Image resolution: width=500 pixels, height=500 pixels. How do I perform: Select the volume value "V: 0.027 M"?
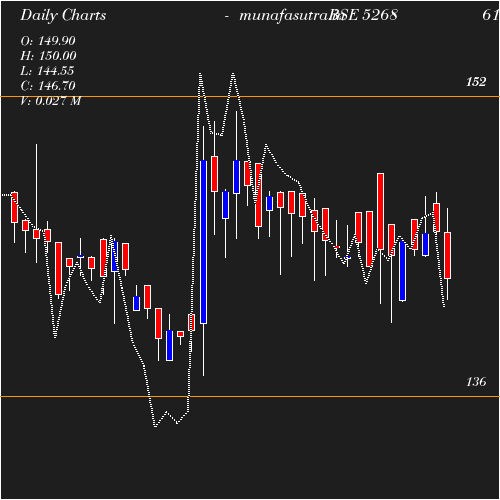pyautogui.click(x=51, y=101)
